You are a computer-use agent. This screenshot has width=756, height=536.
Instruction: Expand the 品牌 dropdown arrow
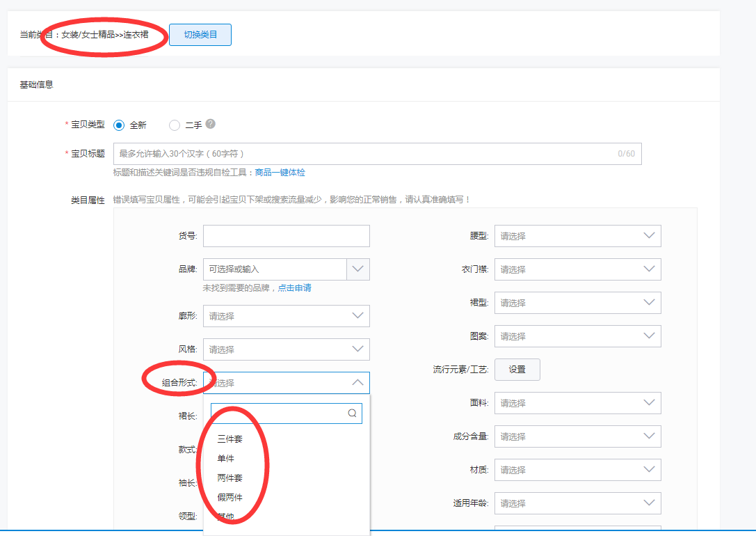click(x=357, y=269)
